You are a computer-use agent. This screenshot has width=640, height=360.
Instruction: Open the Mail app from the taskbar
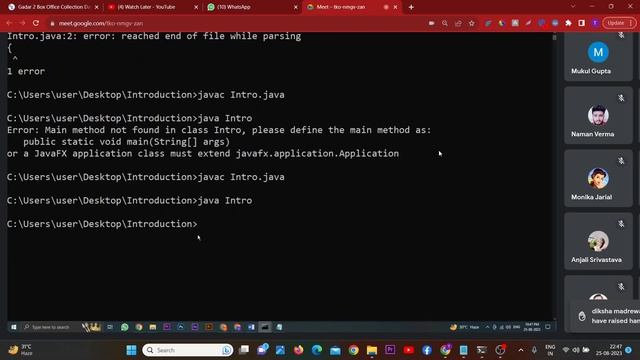pyautogui.click(x=335, y=350)
